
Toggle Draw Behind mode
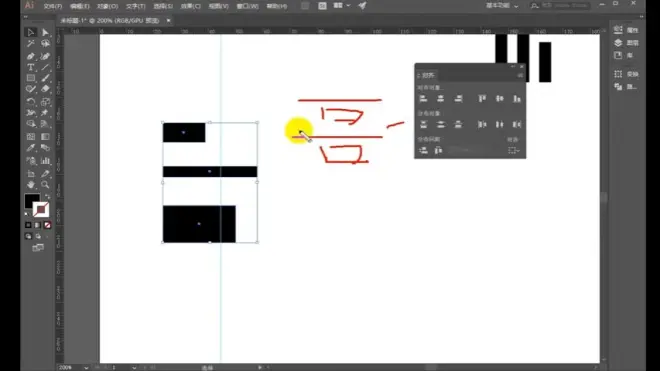click(x=38, y=237)
